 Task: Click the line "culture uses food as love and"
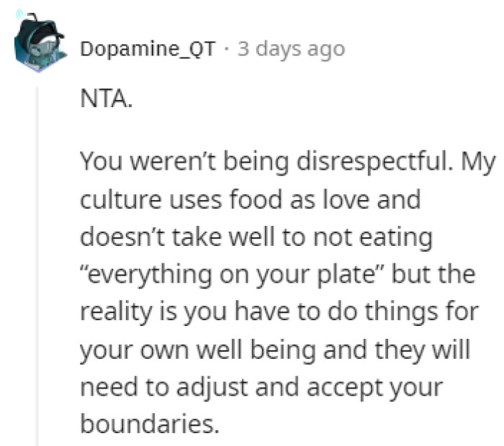pos(250,199)
